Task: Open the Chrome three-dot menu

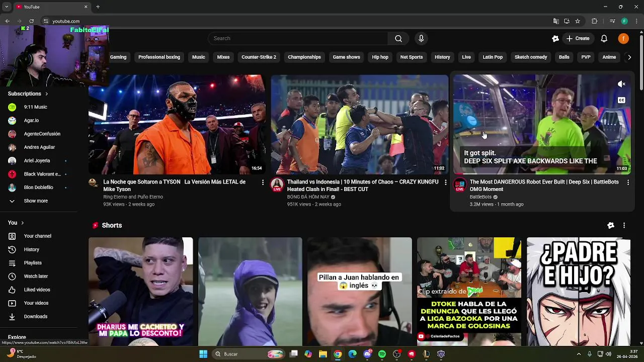Action: click(635, 21)
